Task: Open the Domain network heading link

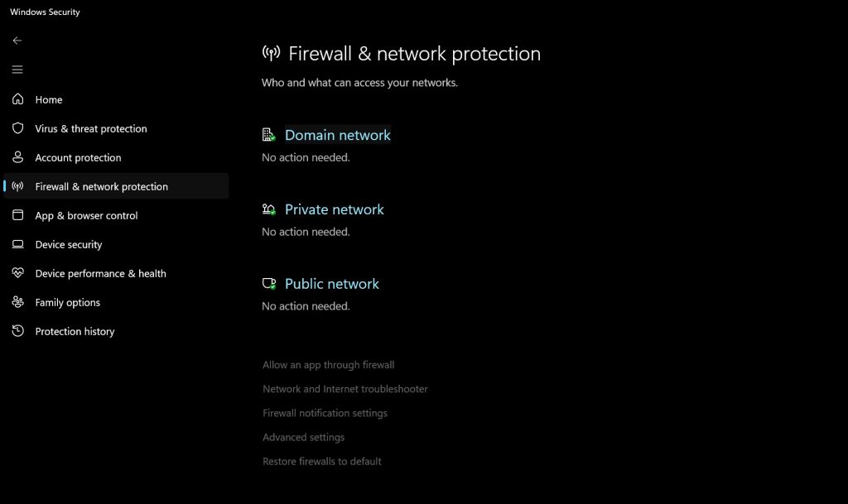Action: tap(337, 135)
